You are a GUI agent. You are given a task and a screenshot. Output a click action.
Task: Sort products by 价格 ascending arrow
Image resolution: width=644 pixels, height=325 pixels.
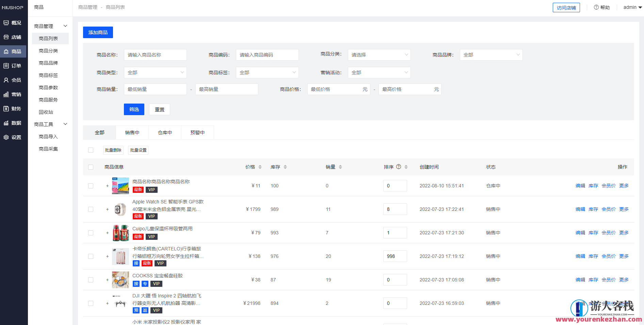(260, 165)
